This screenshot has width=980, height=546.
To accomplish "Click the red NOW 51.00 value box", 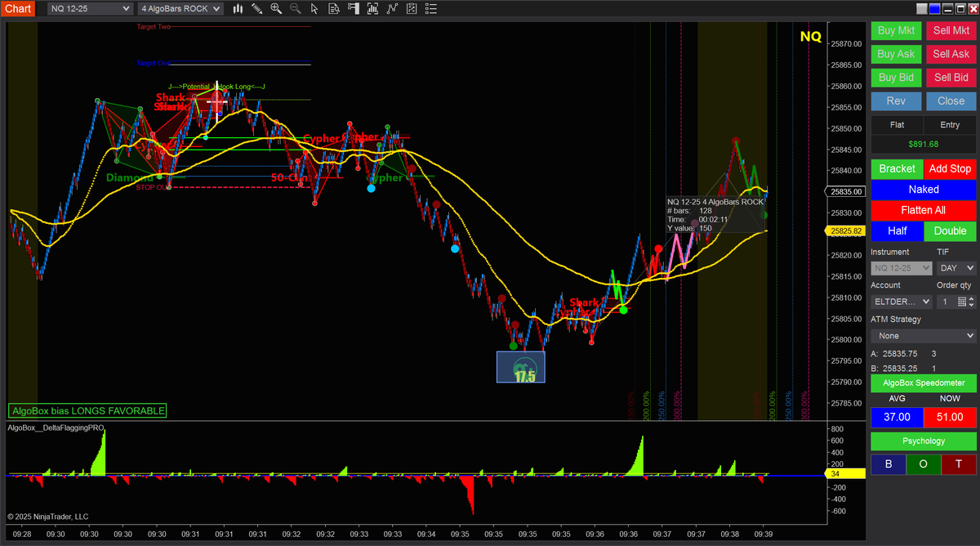I will [x=950, y=417].
